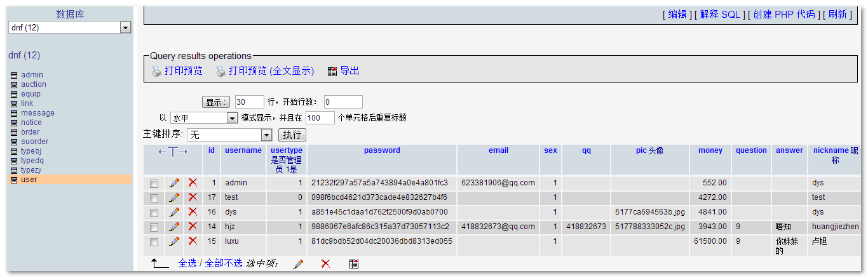Click the dnf (12) database link
Image resolution: width=868 pixels, height=278 pixels.
point(24,55)
